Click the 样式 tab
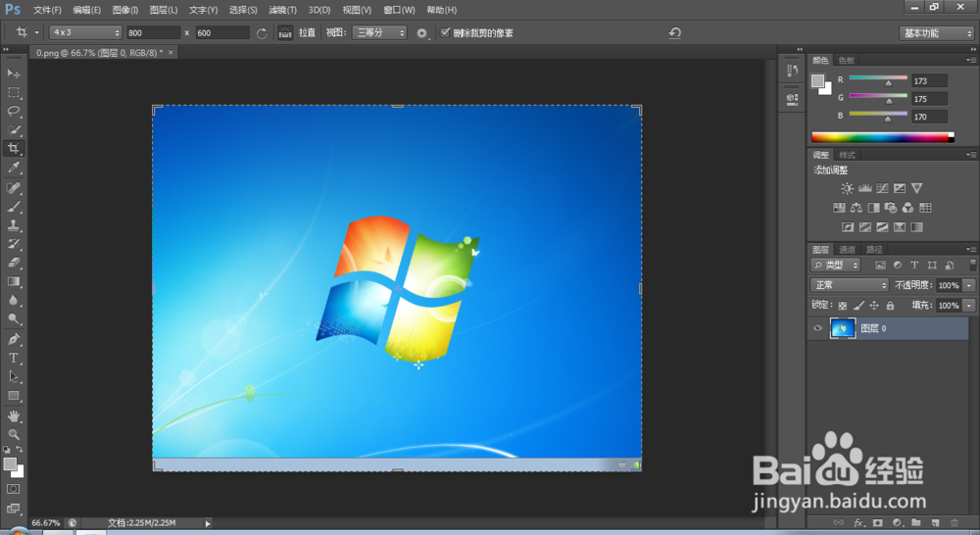The height and width of the screenshot is (535, 980). click(x=847, y=155)
